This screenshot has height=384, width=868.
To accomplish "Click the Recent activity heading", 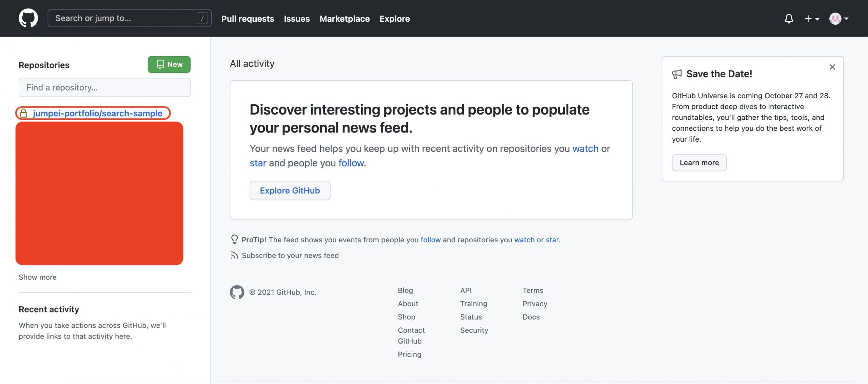I will pos(49,309).
